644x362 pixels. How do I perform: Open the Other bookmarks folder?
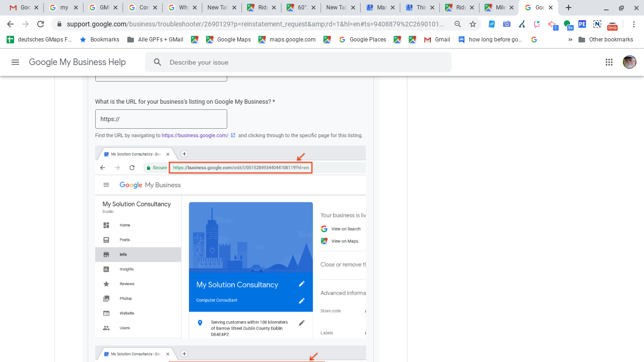[x=606, y=40]
